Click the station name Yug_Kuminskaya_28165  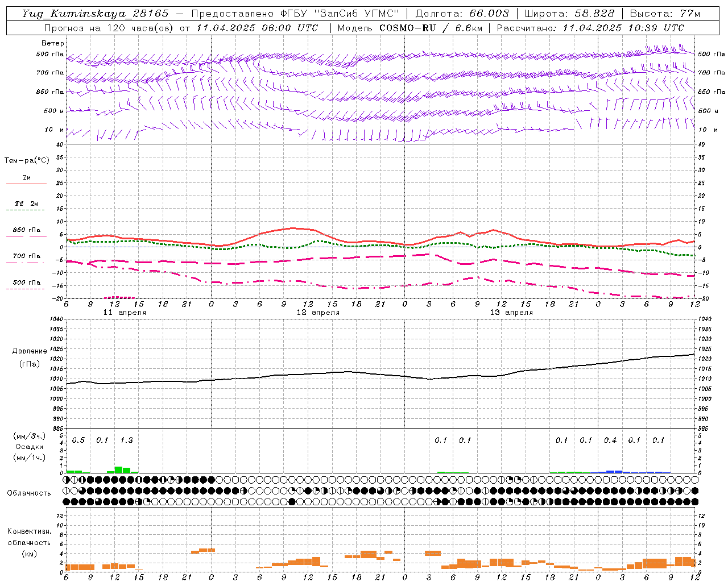(x=96, y=14)
